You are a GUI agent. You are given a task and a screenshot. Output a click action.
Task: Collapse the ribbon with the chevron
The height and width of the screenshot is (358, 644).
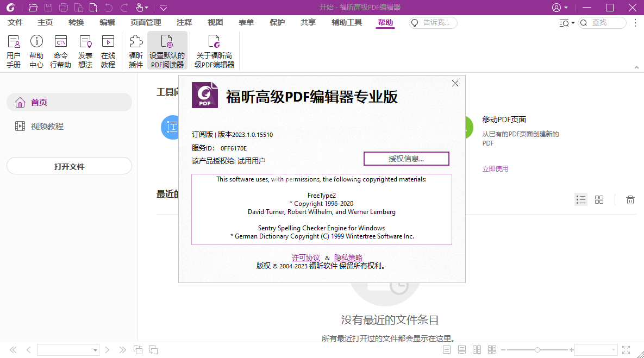point(636,67)
